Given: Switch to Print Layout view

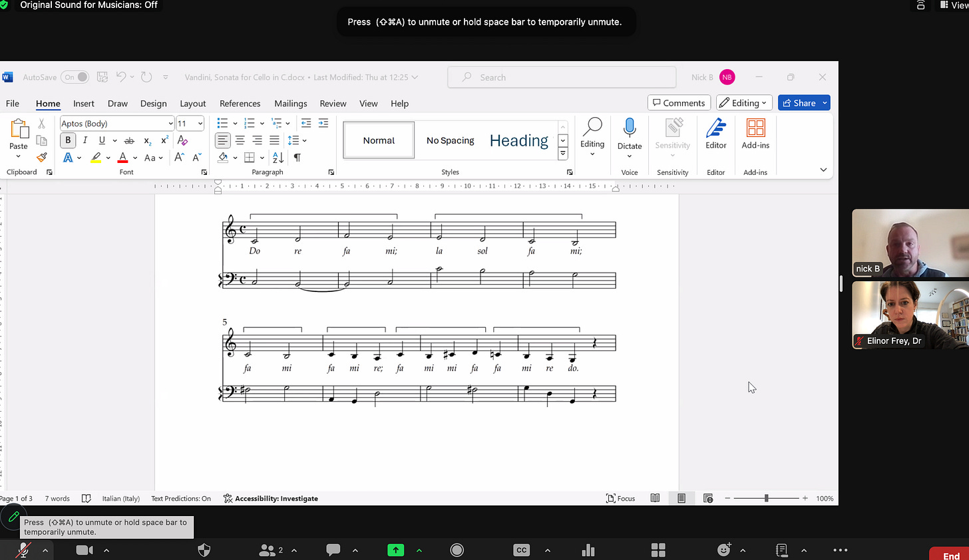Looking at the screenshot, I should [681, 498].
